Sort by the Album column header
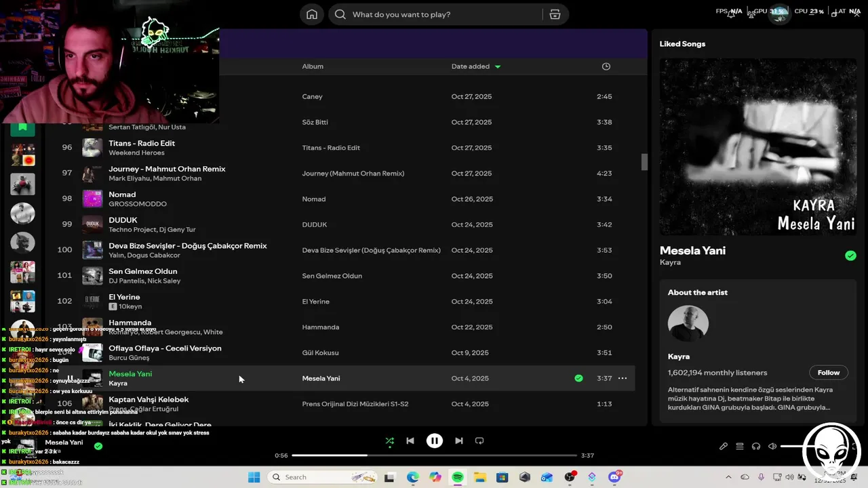This screenshot has height=488, width=868. pyautogui.click(x=313, y=66)
